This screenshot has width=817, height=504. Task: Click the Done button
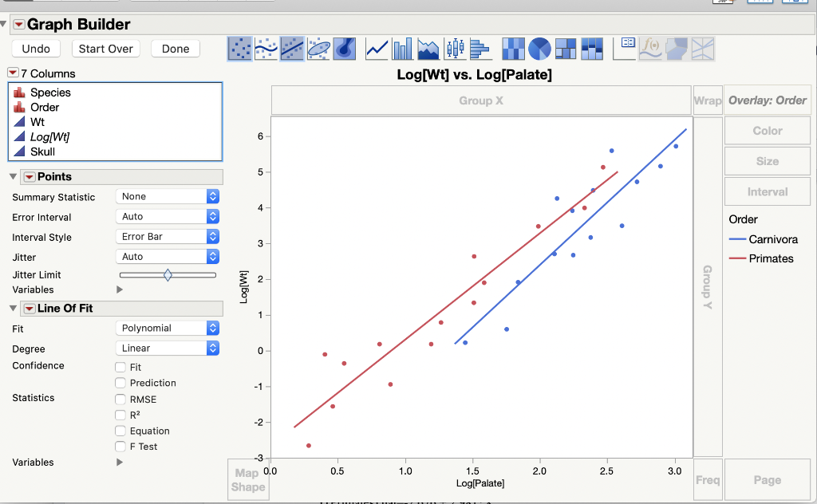175,49
